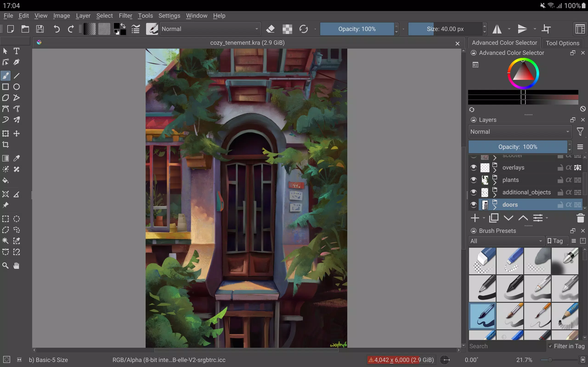This screenshot has height=367, width=588.
Task: Toggle visibility of the plants layer
Action: coord(474,179)
